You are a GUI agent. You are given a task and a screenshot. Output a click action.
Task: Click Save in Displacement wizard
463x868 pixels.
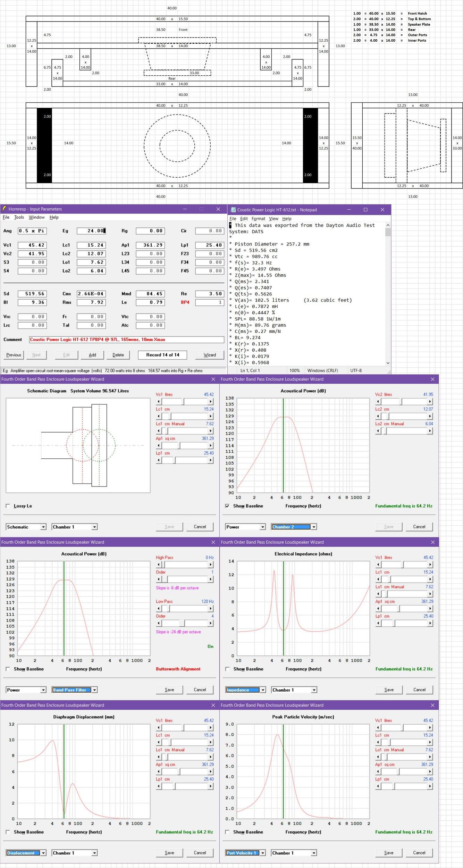click(x=169, y=853)
